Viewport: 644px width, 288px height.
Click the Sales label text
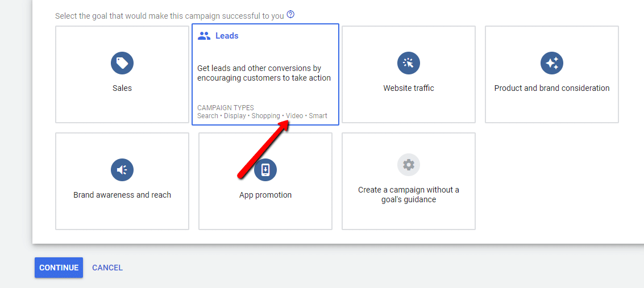pos(122,88)
